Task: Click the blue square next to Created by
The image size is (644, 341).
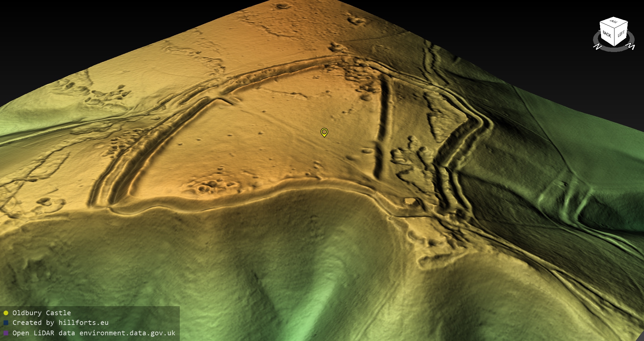Action: click(6, 323)
